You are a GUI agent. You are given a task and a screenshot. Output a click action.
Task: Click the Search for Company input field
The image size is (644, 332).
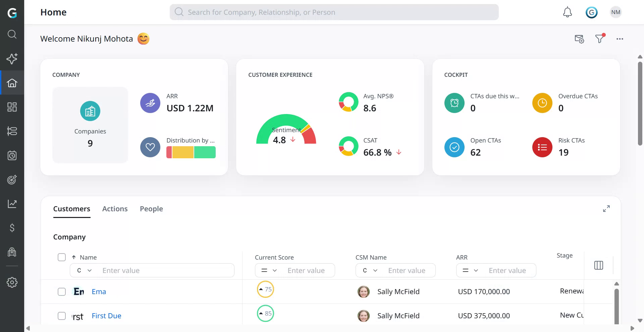(x=334, y=12)
